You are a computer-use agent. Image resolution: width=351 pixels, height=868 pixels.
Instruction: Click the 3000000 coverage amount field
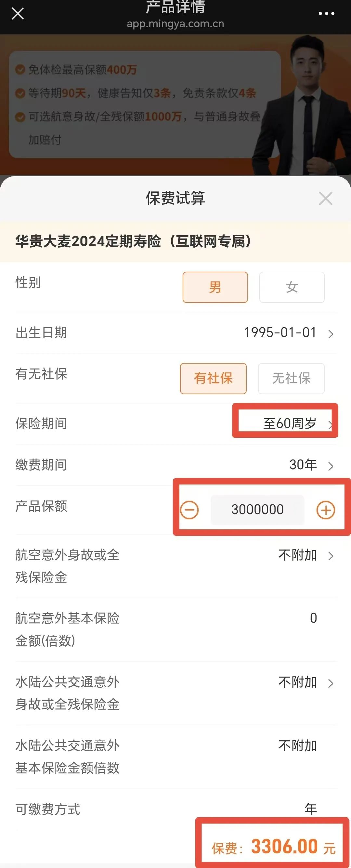pyautogui.click(x=257, y=510)
